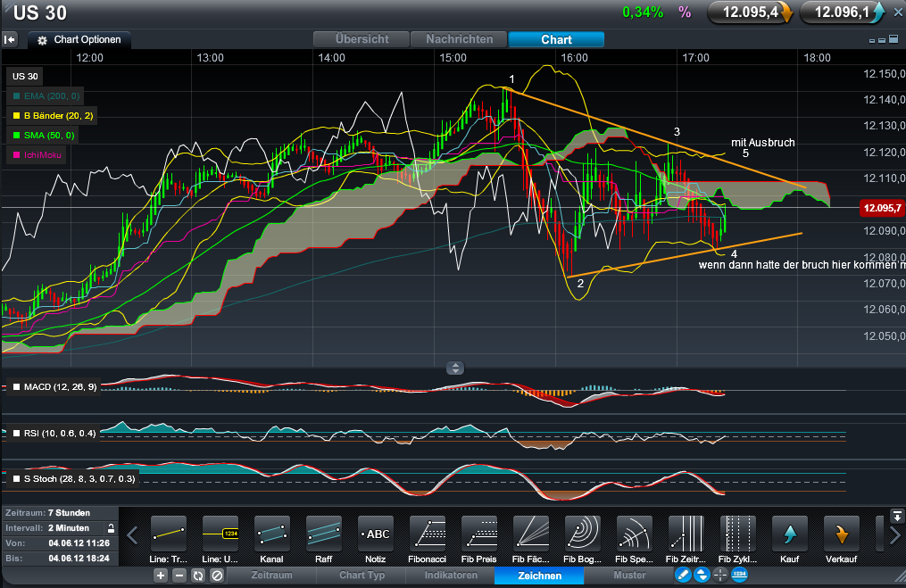
Task: Click the collapse panel arrow icon at top left
Action: point(10,39)
